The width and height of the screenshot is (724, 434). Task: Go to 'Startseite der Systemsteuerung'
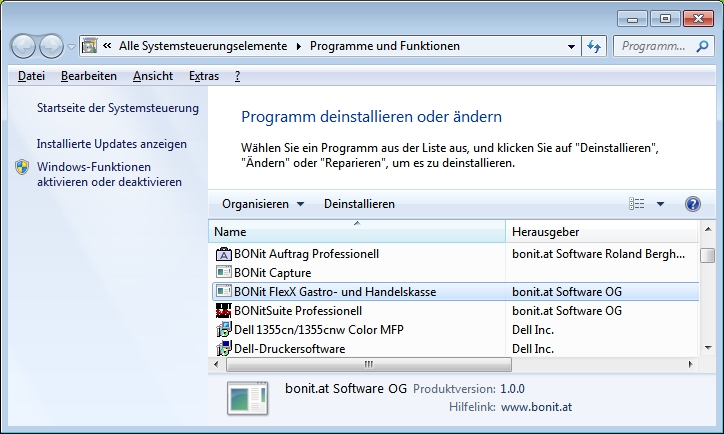[x=118, y=108]
